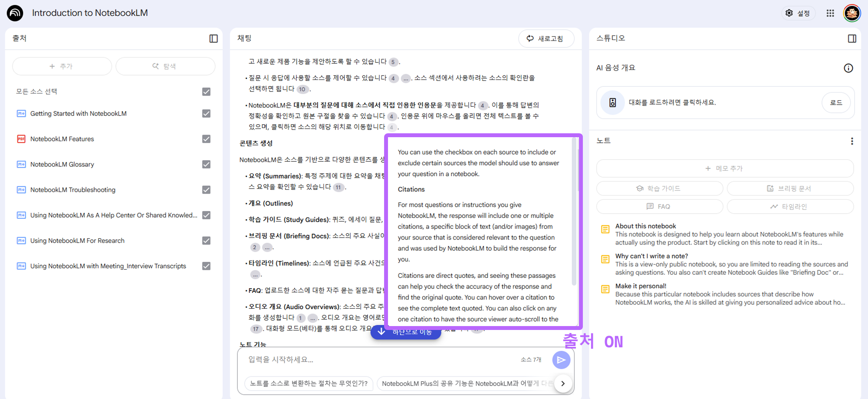Open NotebookLM Troubleshooting source
The image size is (868, 399).
coord(73,190)
